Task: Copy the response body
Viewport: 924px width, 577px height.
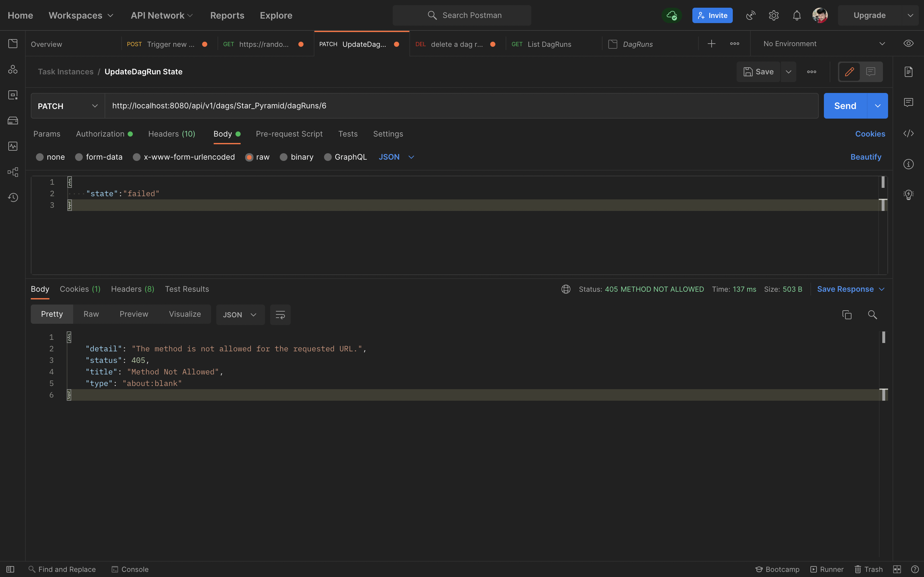Action: pos(847,314)
